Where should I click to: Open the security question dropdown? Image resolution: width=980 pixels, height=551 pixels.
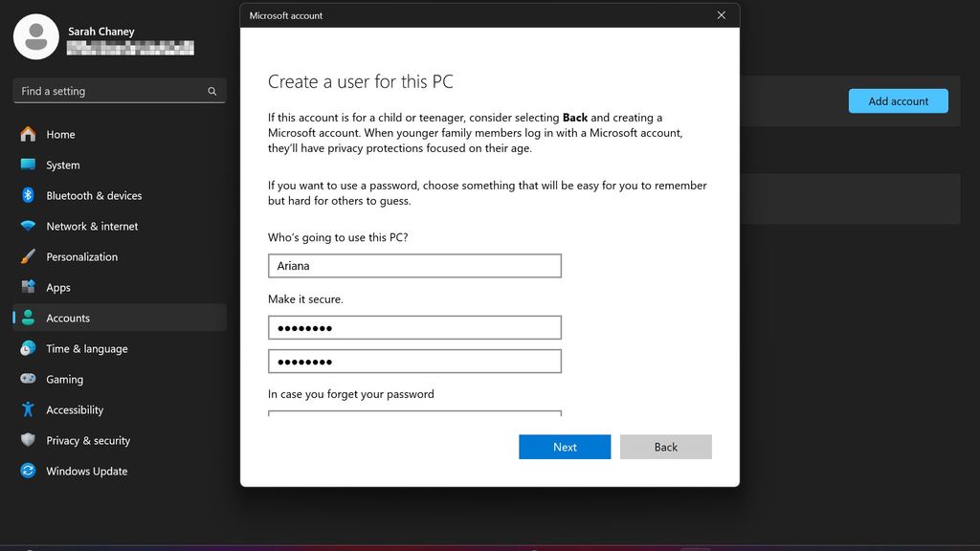click(414, 413)
